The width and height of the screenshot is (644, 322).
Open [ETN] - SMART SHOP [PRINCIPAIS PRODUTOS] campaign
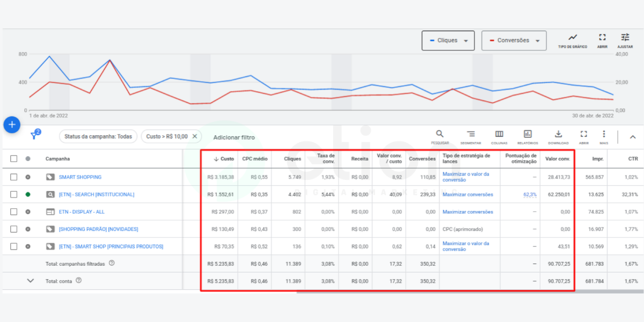coord(111,246)
